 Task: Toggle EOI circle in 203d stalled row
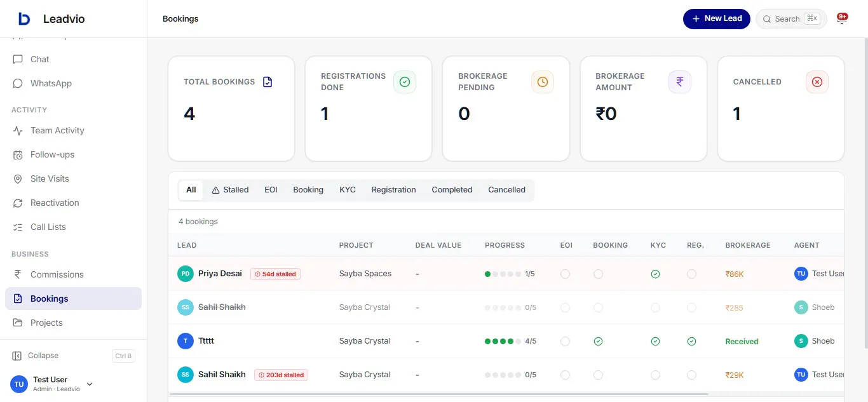pos(565,375)
